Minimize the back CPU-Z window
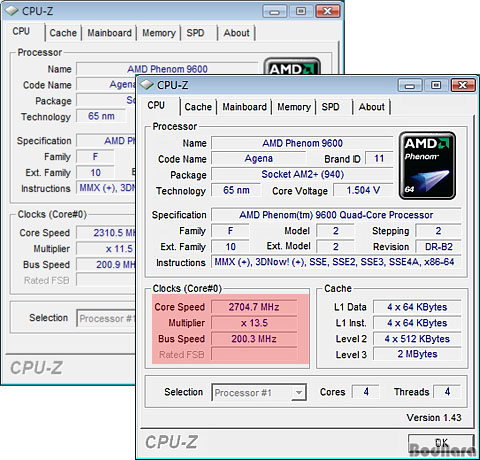 [x=275, y=12]
